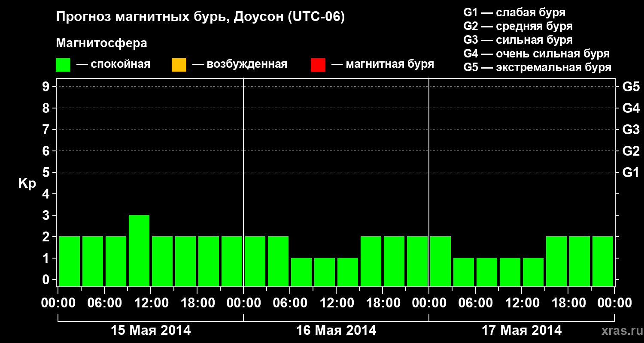Click the 00:00 label at start of 16 May

pyautogui.click(x=243, y=303)
